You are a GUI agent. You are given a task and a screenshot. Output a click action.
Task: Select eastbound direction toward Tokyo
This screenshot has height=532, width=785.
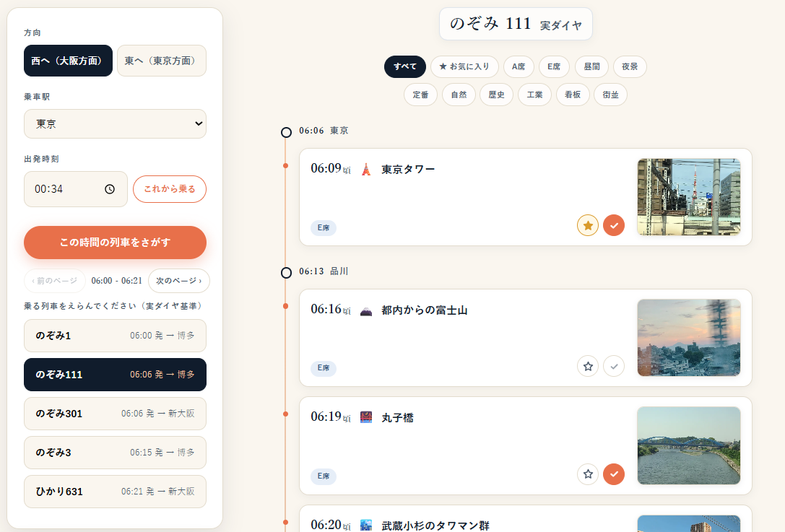(x=161, y=61)
